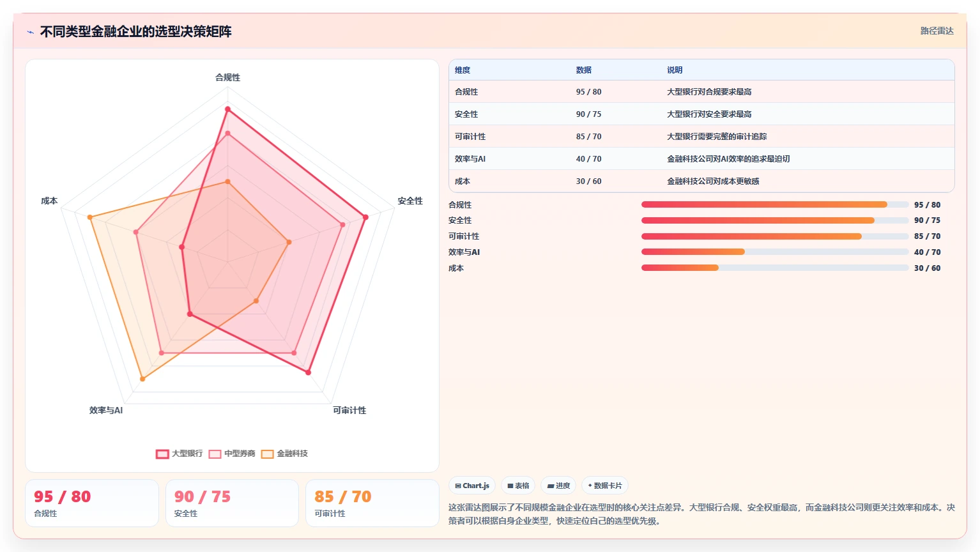Click the 效率与AI progress bar
The width and height of the screenshot is (980, 552).
point(775,252)
